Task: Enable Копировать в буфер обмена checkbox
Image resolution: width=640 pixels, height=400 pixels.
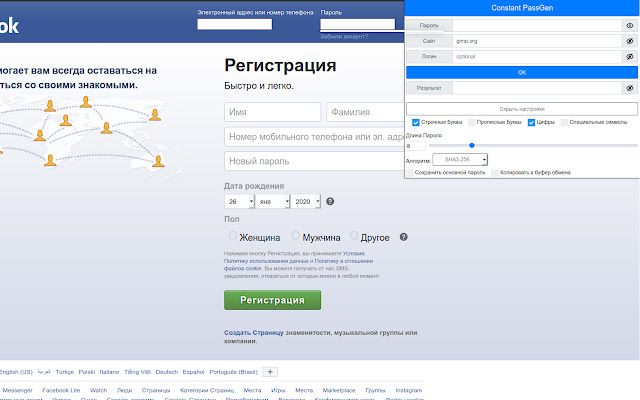Action: point(495,173)
